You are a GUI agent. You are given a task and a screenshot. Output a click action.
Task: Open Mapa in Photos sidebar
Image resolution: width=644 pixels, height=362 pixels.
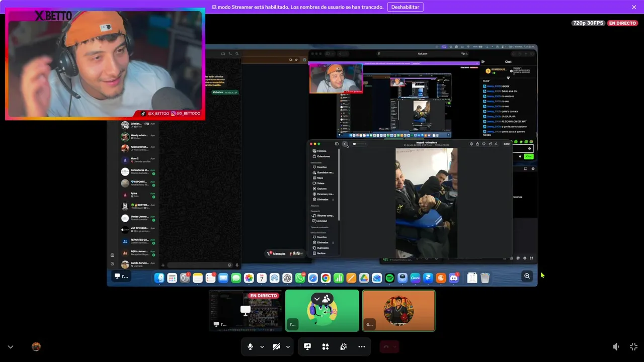click(x=318, y=178)
